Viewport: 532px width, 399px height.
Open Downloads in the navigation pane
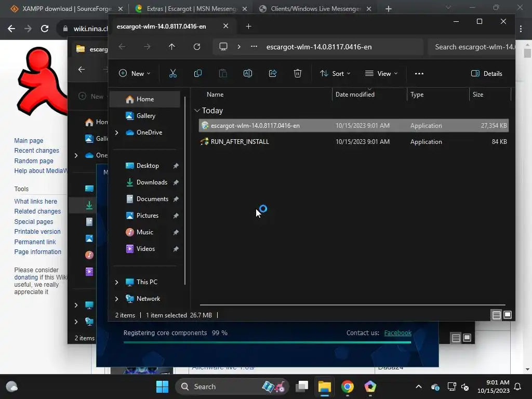pyautogui.click(x=152, y=182)
